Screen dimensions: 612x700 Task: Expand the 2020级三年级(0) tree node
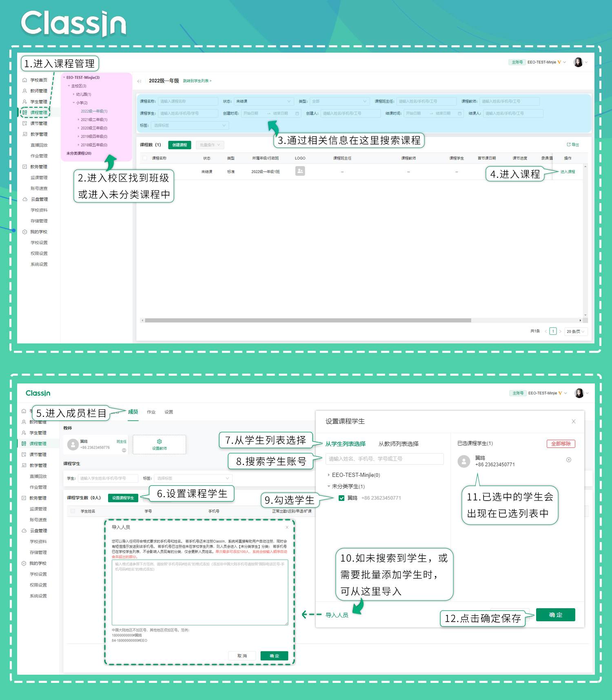tap(79, 128)
